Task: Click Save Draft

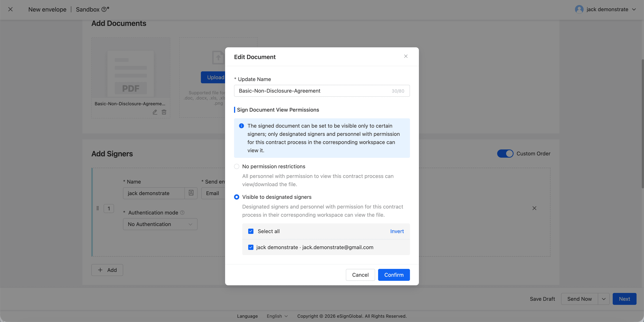Action: [x=542, y=299]
